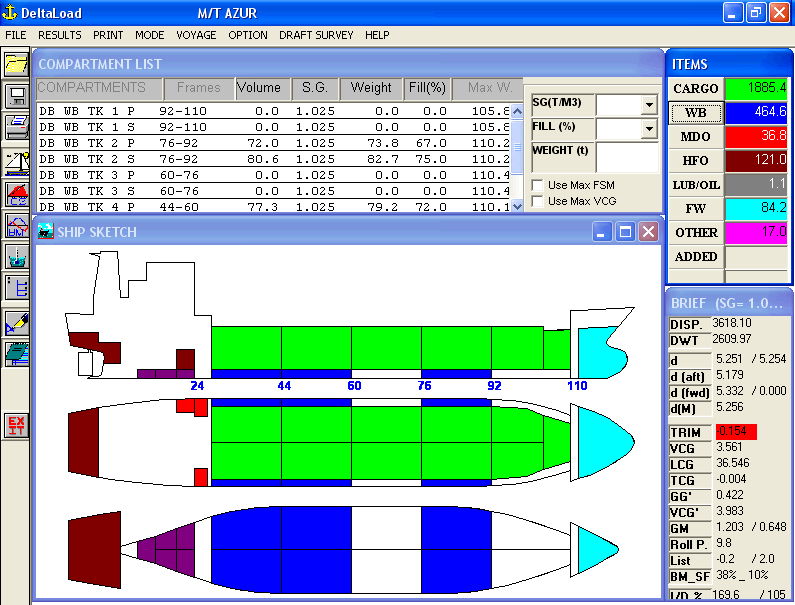Viewport: 795px width, 605px height.
Task: Click compartment list scroll down arrow
Action: [x=517, y=206]
